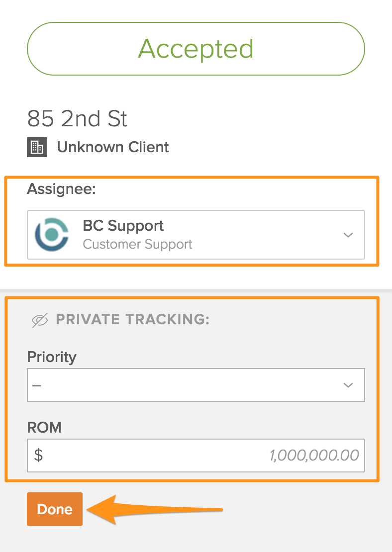The height and width of the screenshot is (552, 392).
Task: Click the building icon beside Unknown Client
Action: click(37, 147)
